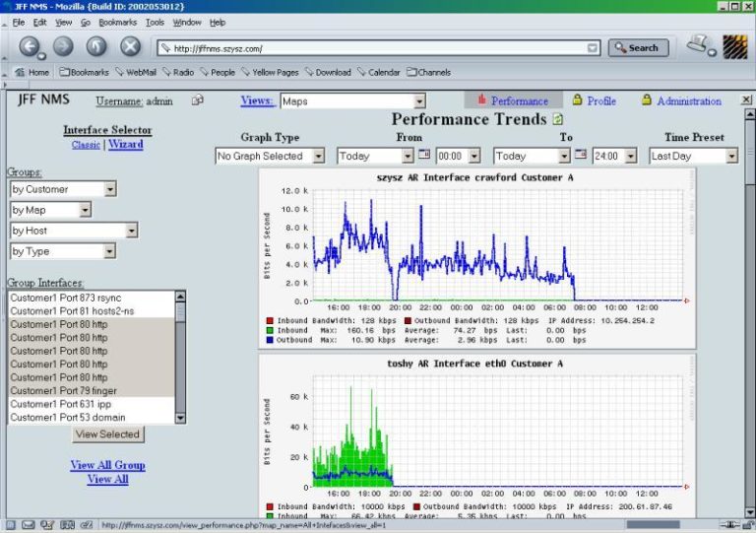Expand the by Customer group dropdown
The image size is (756, 533).
(x=109, y=189)
